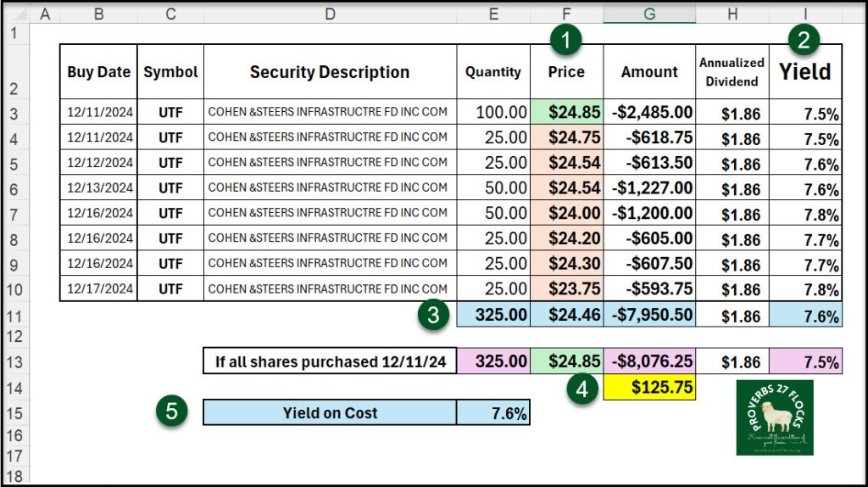Click the green circle badge numbered 5

coord(172,413)
